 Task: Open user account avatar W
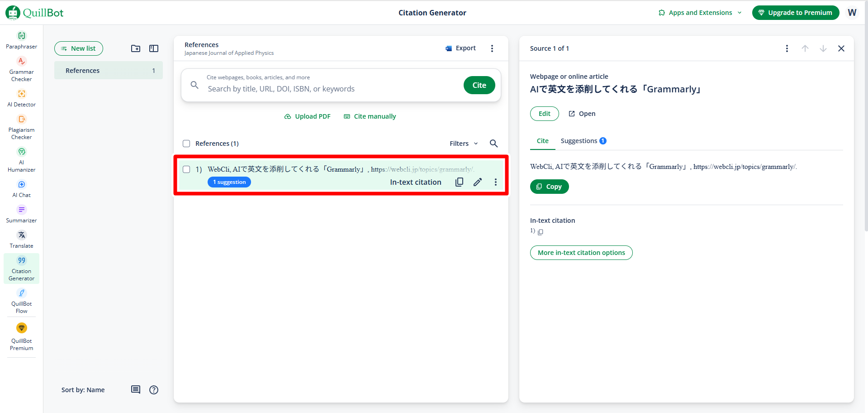point(852,13)
